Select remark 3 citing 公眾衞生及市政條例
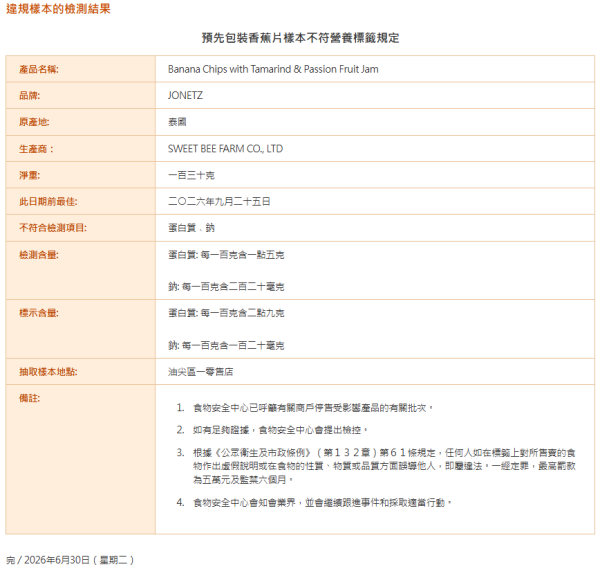Image resolution: width=600 pixels, height=569 pixels. tap(384, 466)
